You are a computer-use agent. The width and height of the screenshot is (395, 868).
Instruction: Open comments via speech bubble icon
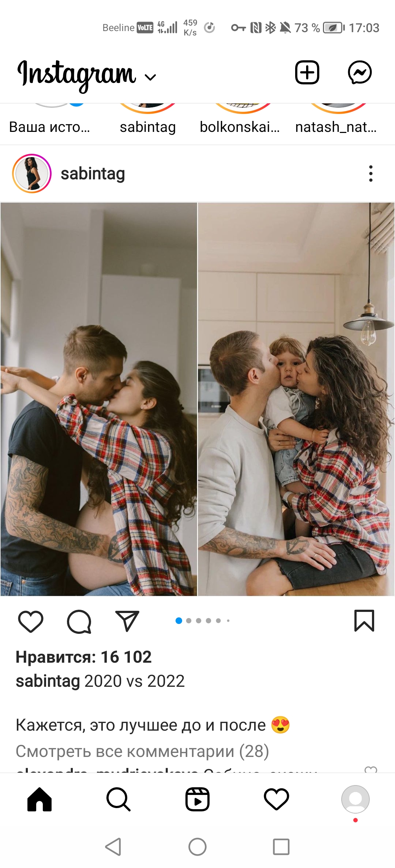[79, 621]
